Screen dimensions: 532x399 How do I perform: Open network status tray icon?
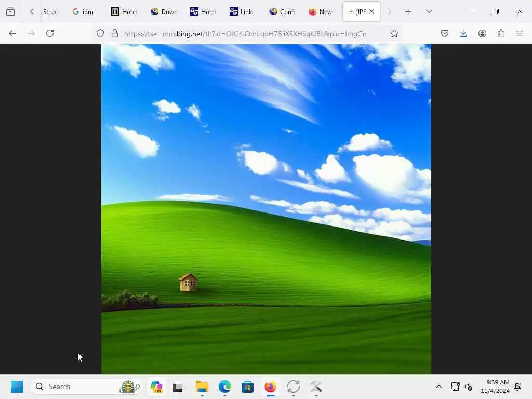click(x=455, y=387)
